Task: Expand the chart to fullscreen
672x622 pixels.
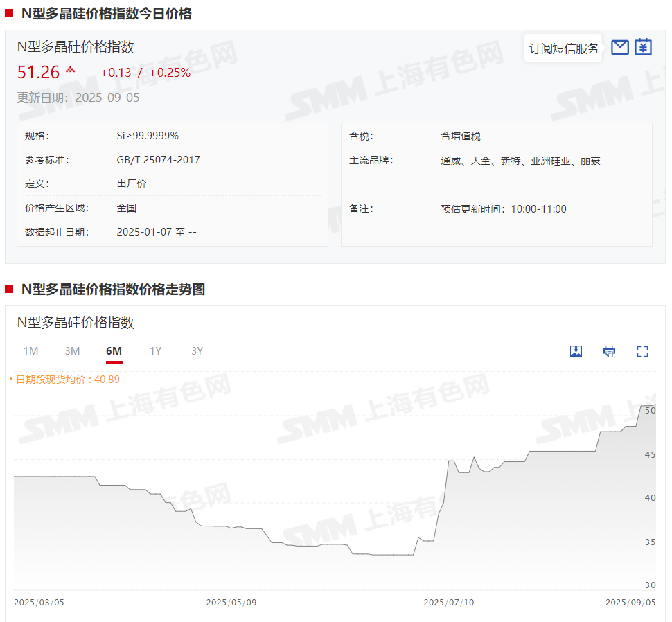Action: click(x=642, y=351)
